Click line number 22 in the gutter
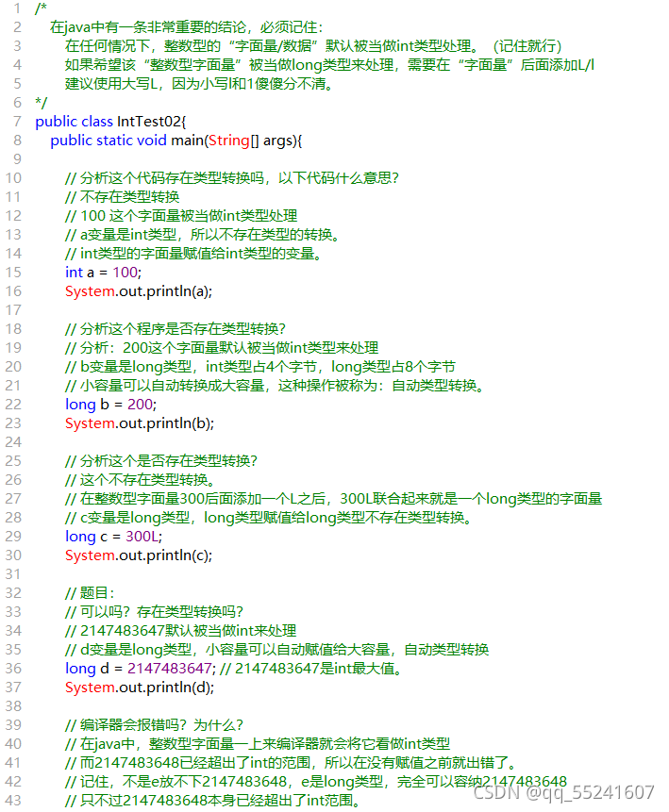 coord(13,405)
